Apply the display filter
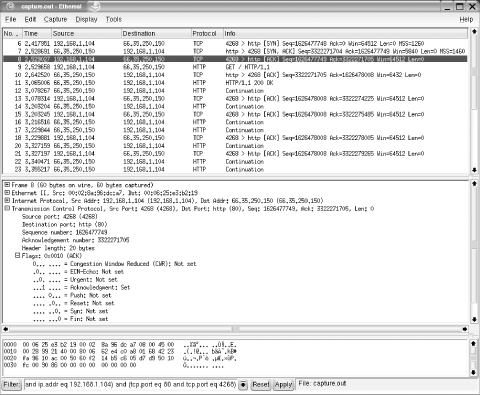Viewport: 481px width, 395px height. [x=283, y=384]
